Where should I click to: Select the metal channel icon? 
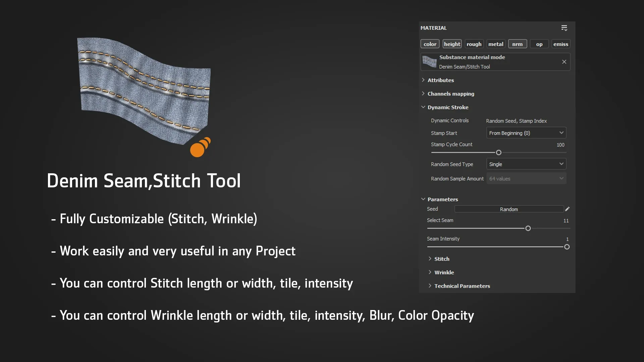tap(495, 44)
